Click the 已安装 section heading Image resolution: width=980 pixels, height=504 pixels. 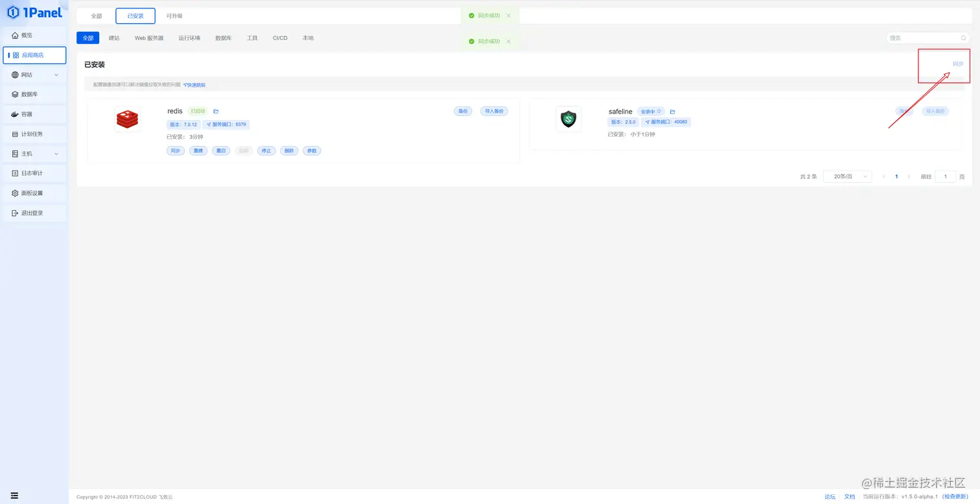pyautogui.click(x=95, y=65)
